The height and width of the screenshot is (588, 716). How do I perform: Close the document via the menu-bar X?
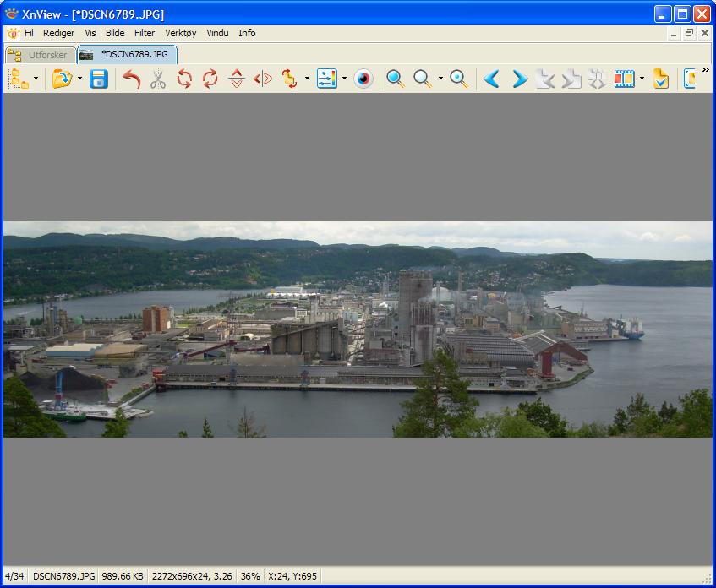704,33
